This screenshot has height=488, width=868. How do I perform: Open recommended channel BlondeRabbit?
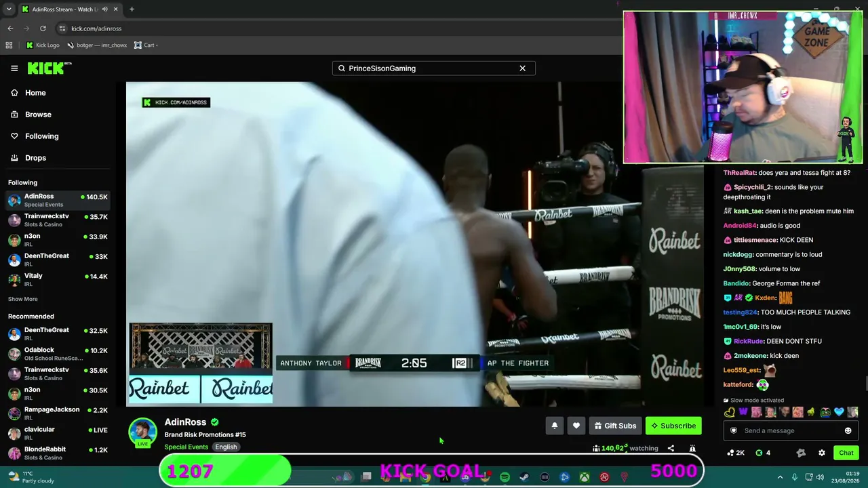coord(58,453)
